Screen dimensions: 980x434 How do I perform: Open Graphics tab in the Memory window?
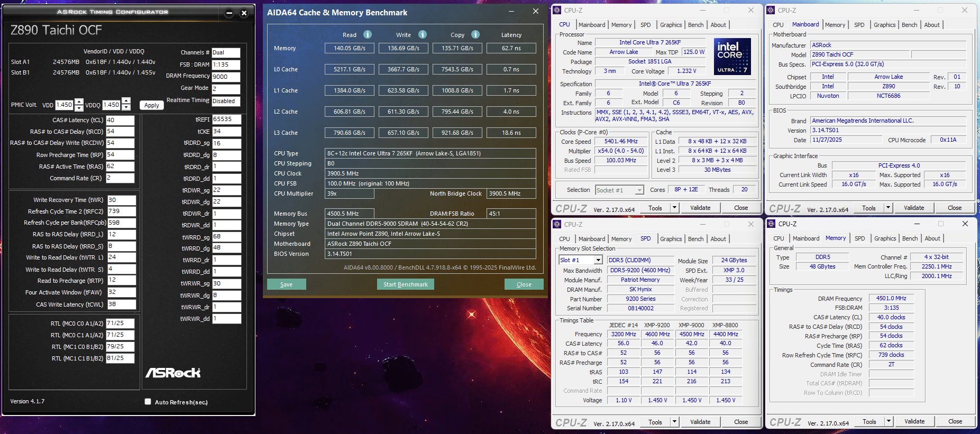[885, 238]
